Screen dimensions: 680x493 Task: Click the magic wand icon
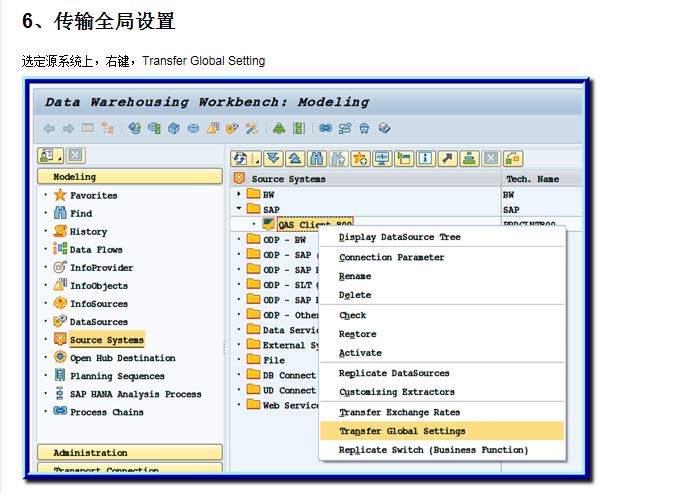[252, 128]
